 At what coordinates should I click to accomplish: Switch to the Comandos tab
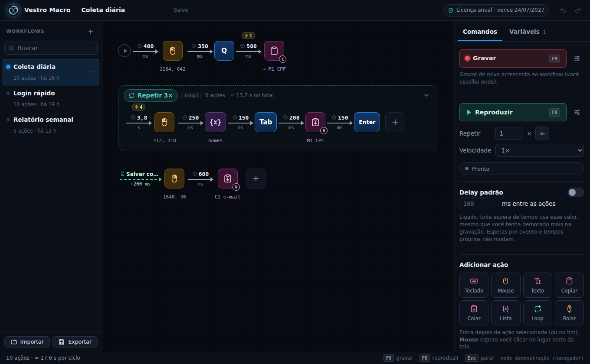pyautogui.click(x=480, y=32)
